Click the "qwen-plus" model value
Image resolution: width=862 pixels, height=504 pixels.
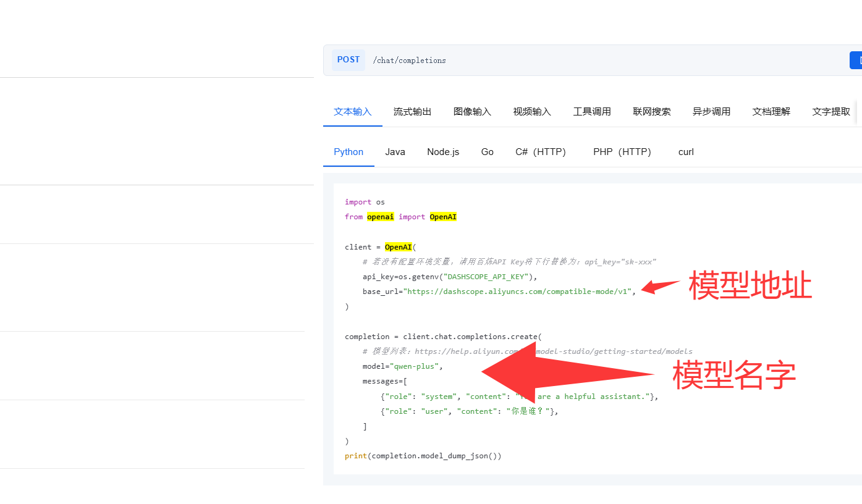tap(414, 366)
